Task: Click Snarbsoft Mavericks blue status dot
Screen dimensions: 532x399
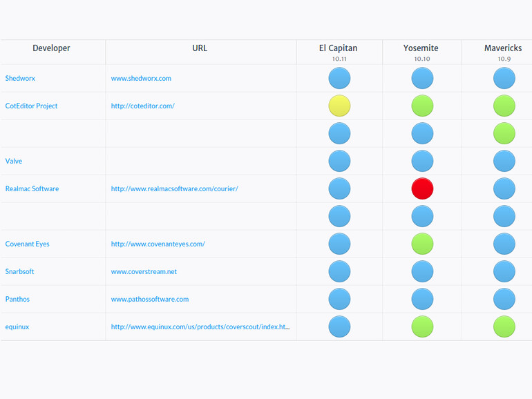Action: 504,271
